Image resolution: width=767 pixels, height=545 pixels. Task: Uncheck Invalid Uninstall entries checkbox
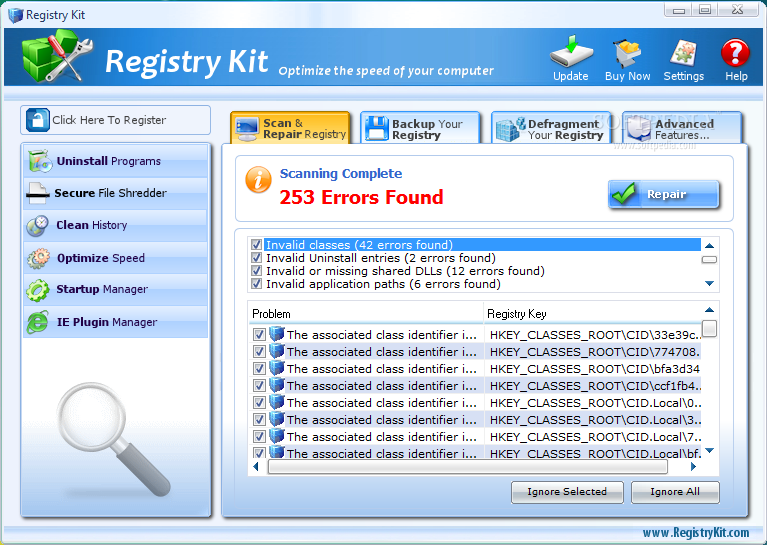[256, 257]
